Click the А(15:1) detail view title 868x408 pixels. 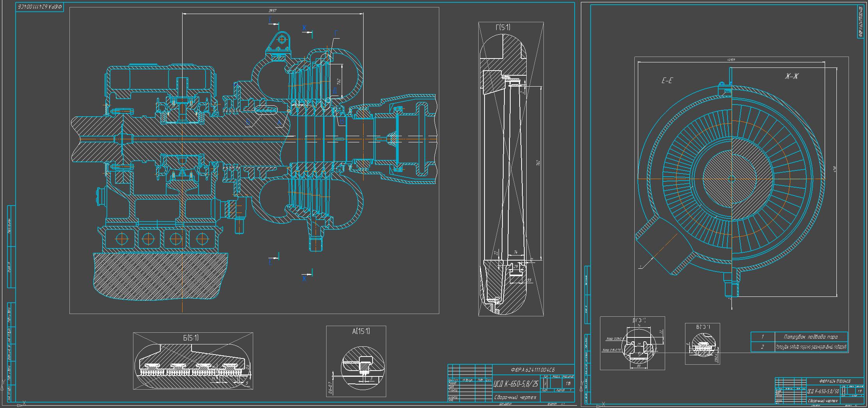[361, 331]
